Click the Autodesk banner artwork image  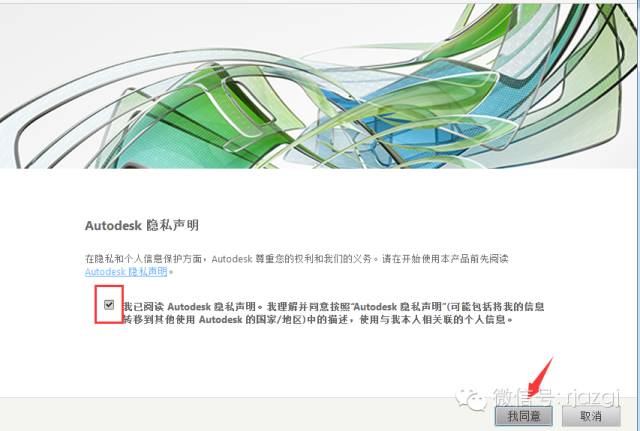tap(318, 86)
